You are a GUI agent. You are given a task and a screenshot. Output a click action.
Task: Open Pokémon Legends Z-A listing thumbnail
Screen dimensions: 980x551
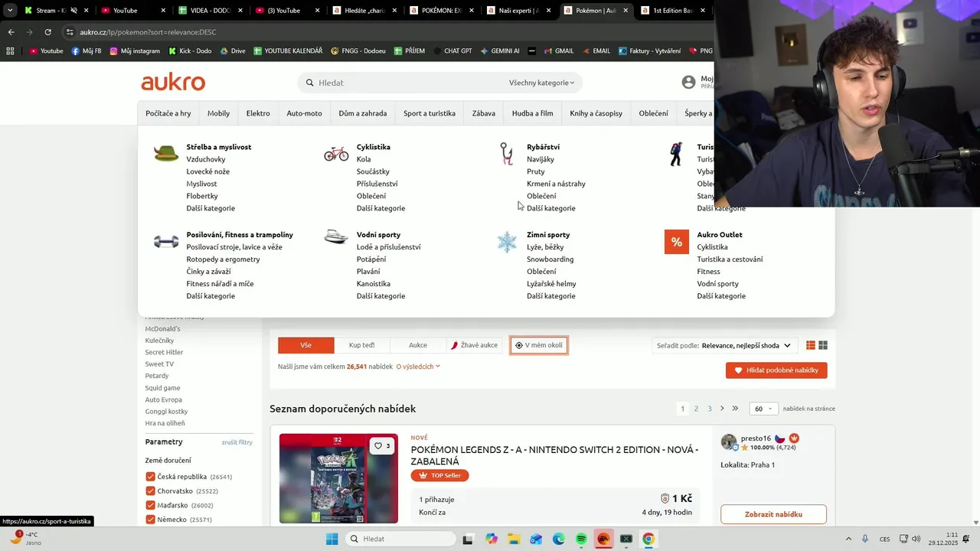338,479
